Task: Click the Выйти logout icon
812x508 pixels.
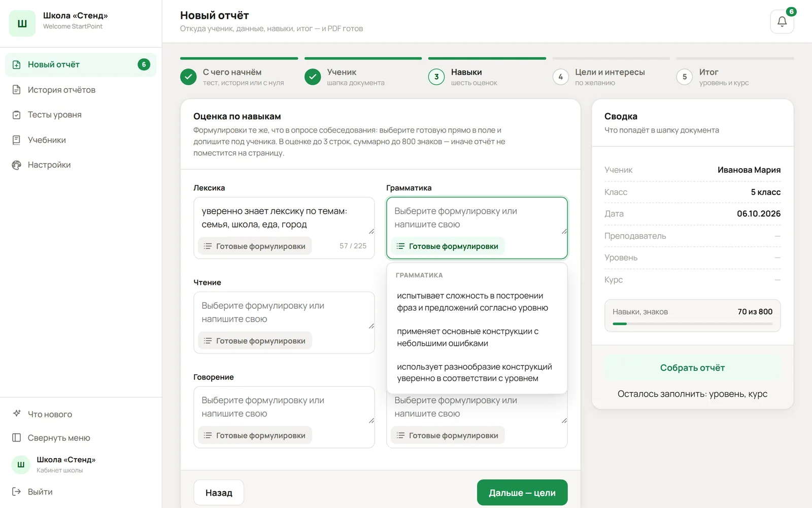Action: pos(17,491)
